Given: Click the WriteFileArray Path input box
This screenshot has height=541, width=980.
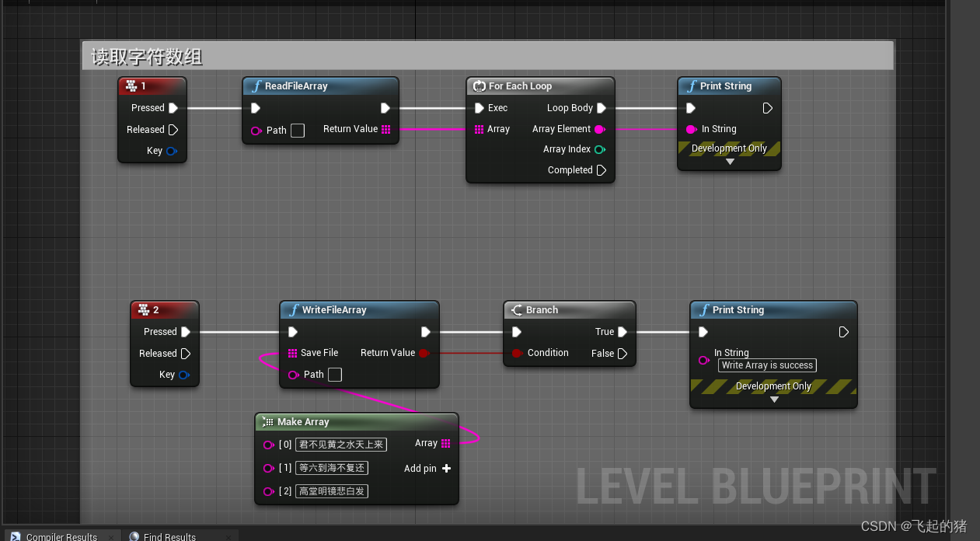Looking at the screenshot, I should (x=335, y=375).
